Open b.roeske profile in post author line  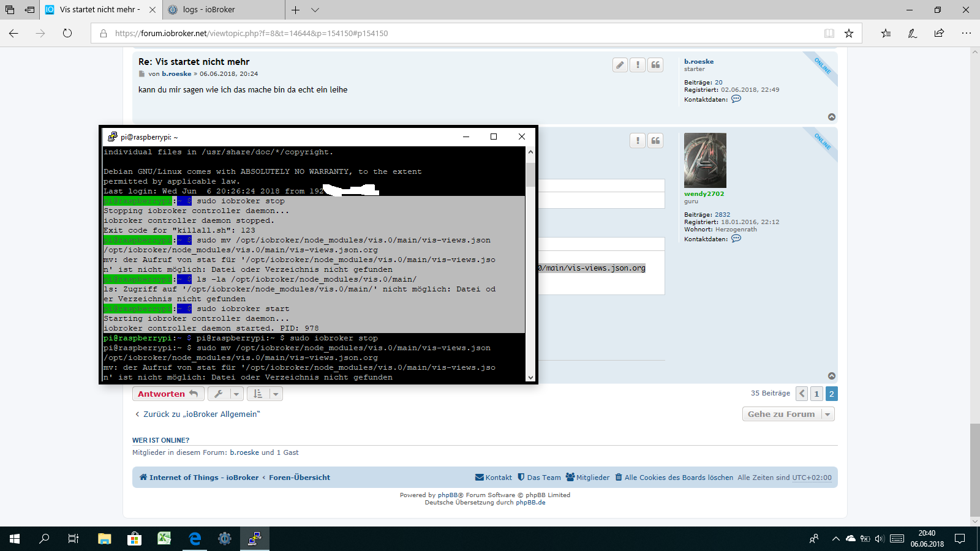(x=176, y=73)
